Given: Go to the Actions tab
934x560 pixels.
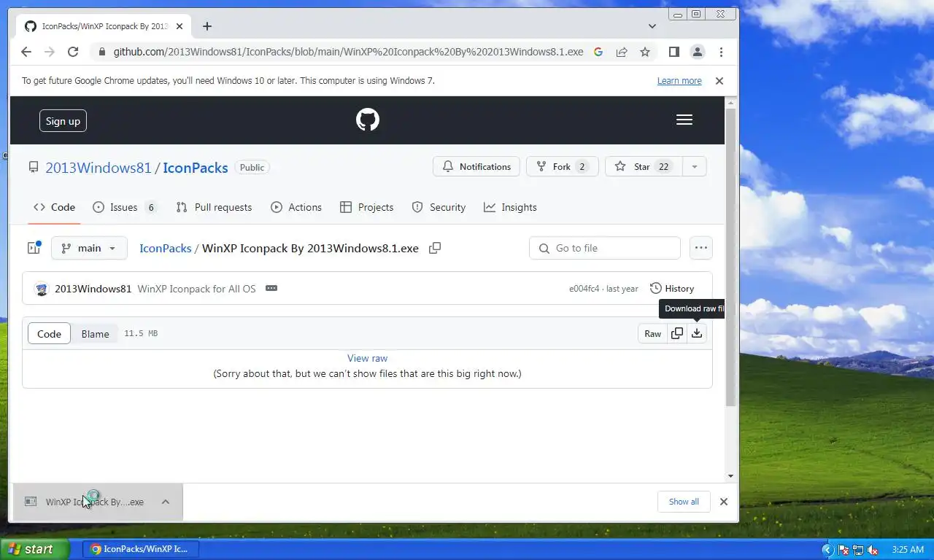Looking at the screenshot, I should point(296,207).
